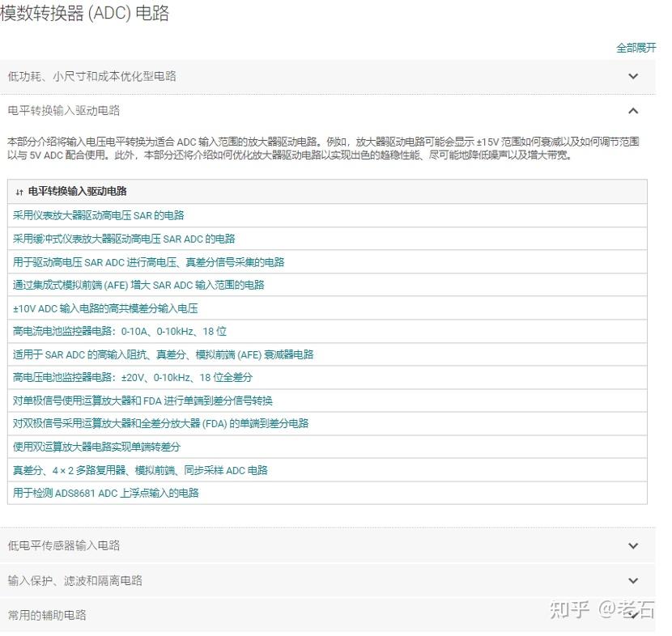Viewport: 672px width, 636px height.
Task: Click 全部展开 to expand all sections
Action: (635, 47)
